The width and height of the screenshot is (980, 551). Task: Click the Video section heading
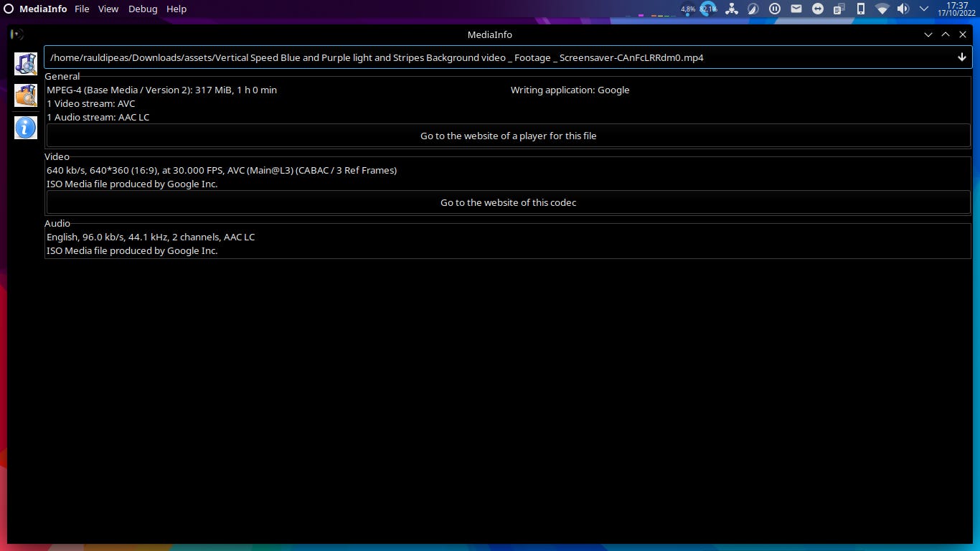point(57,156)
